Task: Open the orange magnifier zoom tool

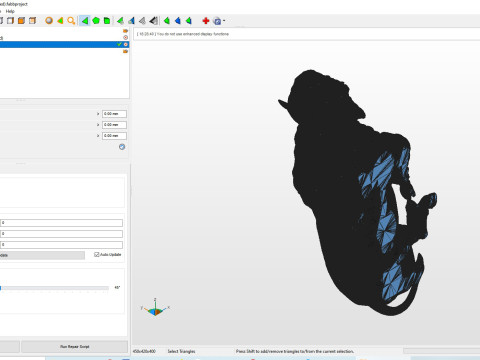Action: point(71,21)
